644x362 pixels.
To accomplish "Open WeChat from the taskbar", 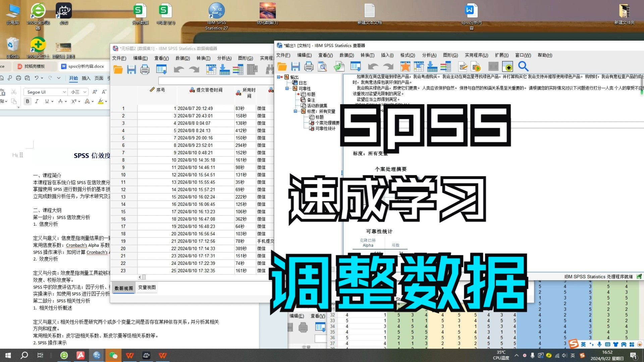I will [113, 355].
